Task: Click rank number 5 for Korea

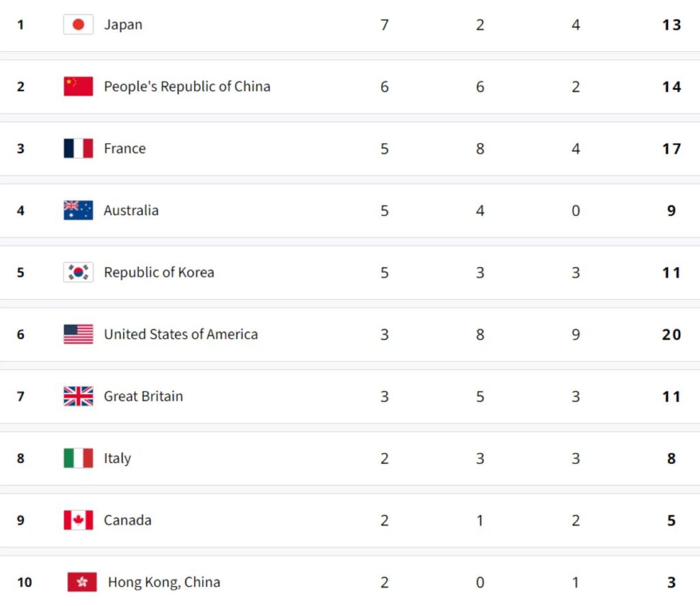Action: 21,273
